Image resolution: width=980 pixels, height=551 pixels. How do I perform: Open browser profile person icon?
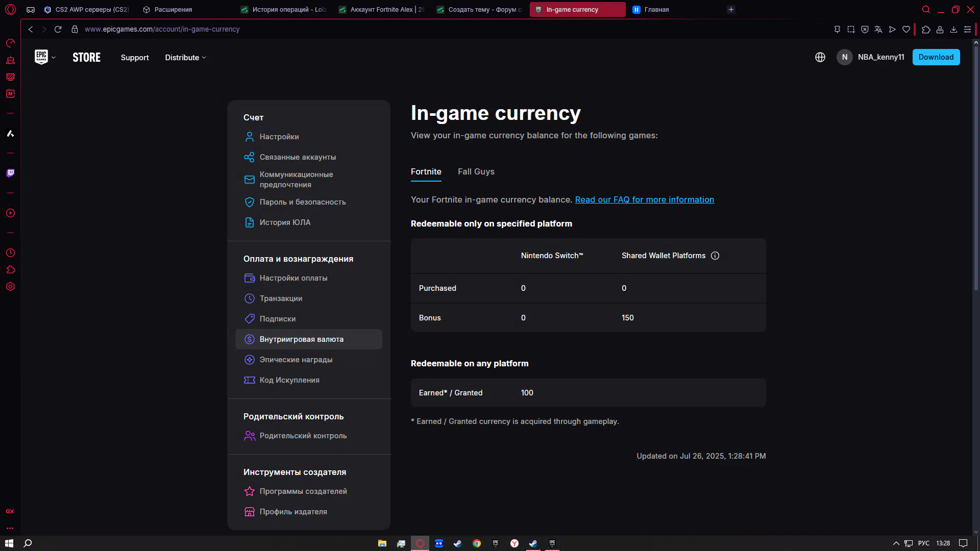click(940, 29)
